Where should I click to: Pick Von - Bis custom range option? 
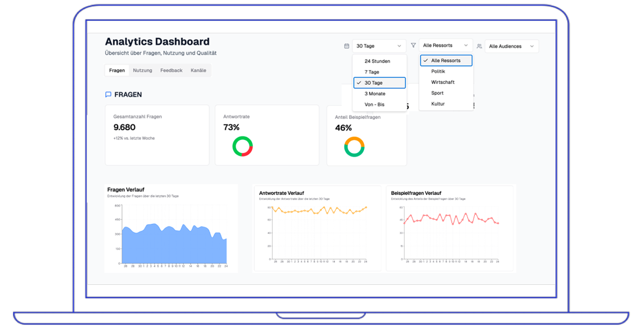(x=374, y=105)
